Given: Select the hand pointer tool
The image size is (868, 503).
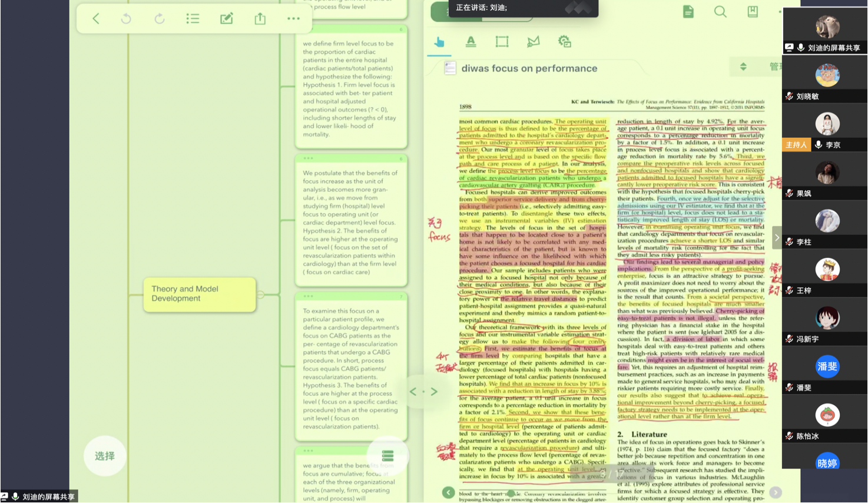Looking at the screenshot, I should [x=439, y=42].
